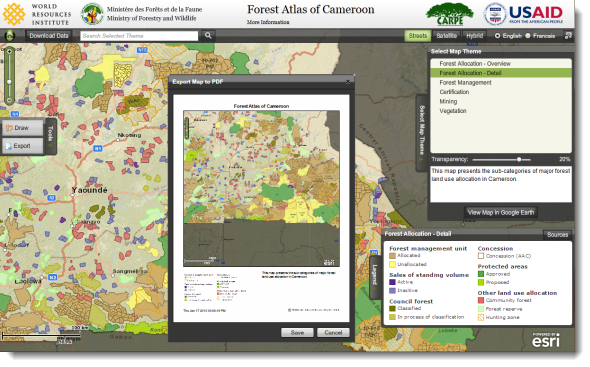Click the World Resources Institute logo
This screenshot has width=590, height=367.
click(36, 14)
